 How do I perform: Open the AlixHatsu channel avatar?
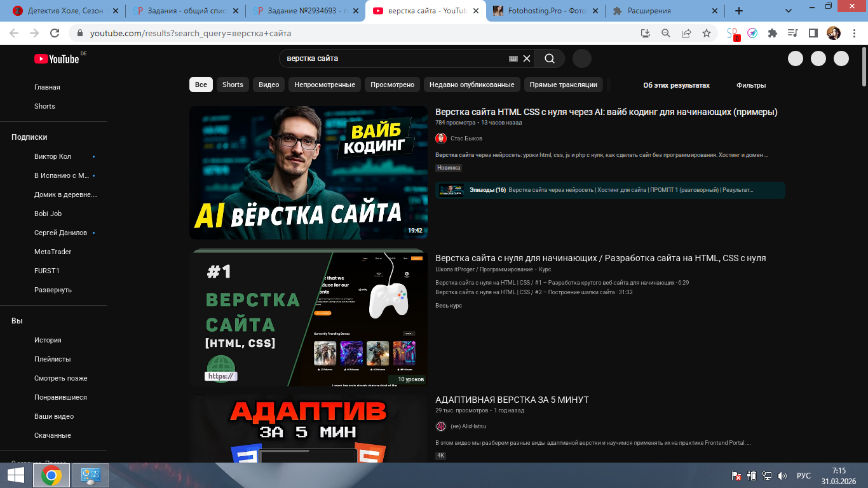click(x=441, y=426)
